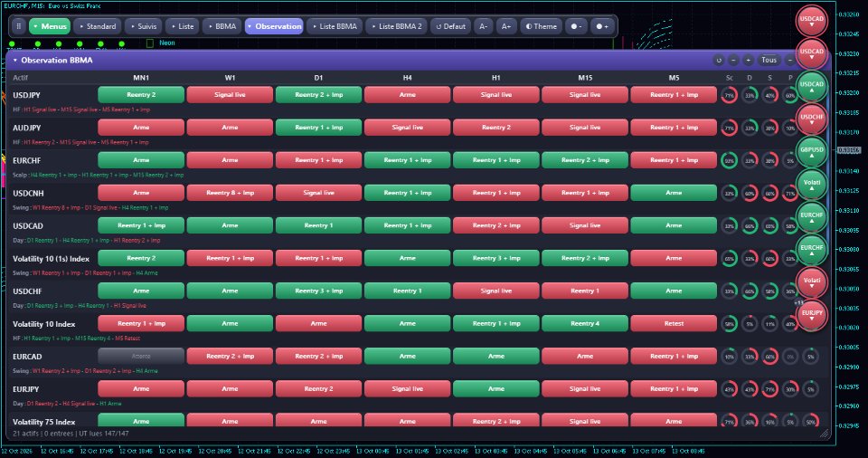
Task: Click the EURCAD S gauge showing 60%
Action: pos(769,358)
